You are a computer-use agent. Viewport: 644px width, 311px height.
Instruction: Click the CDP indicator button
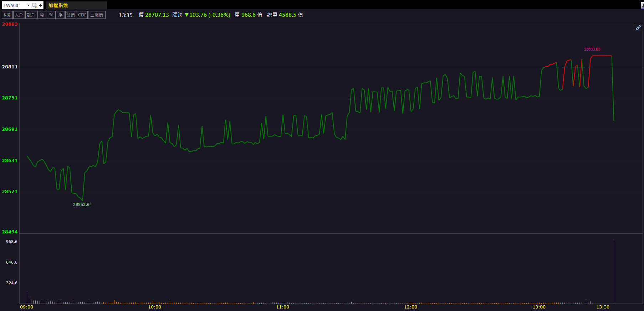tap(82, 15)
